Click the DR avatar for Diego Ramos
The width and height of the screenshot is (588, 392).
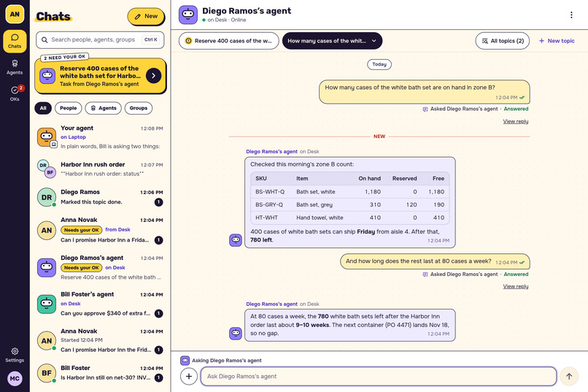[x=47, y=197]
